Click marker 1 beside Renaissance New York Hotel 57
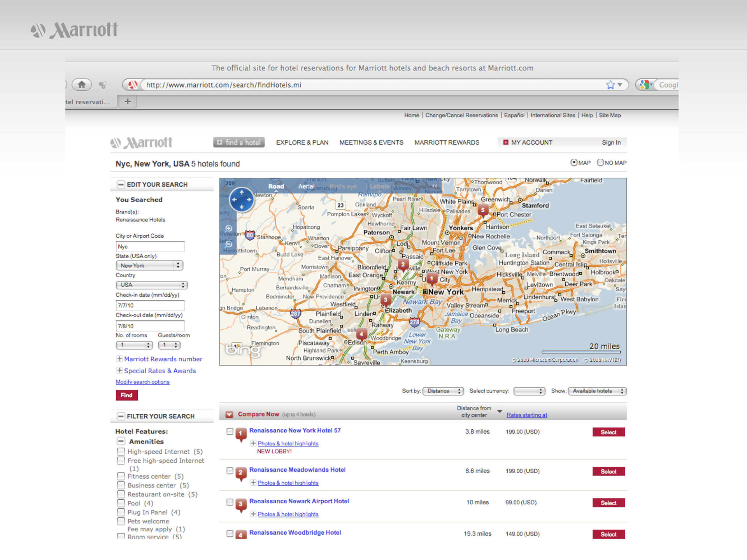This screenshot has width=747, height=560. pyautogui.click(x=241, y=434)
